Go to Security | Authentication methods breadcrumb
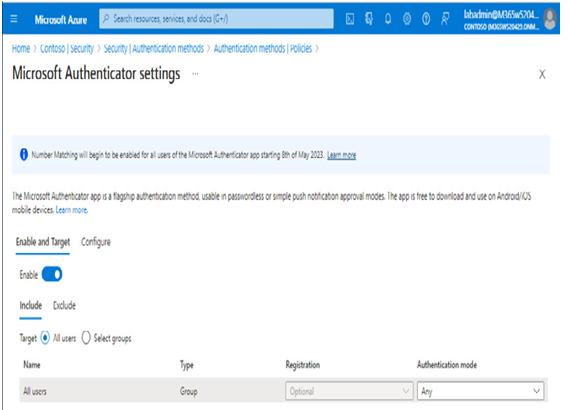 click(153, 48)
